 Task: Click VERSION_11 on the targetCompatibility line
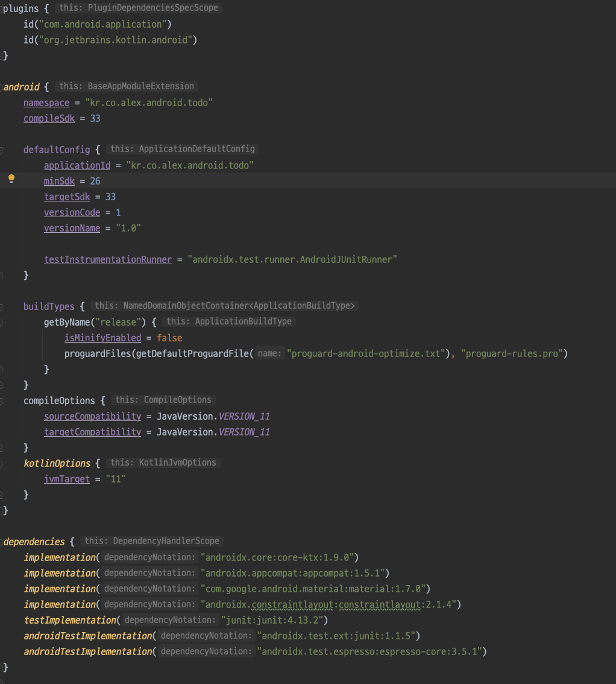coord(244,432)
